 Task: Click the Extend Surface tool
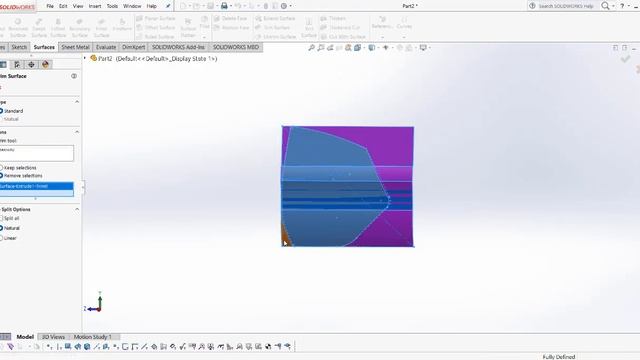(x=275, y=18)
